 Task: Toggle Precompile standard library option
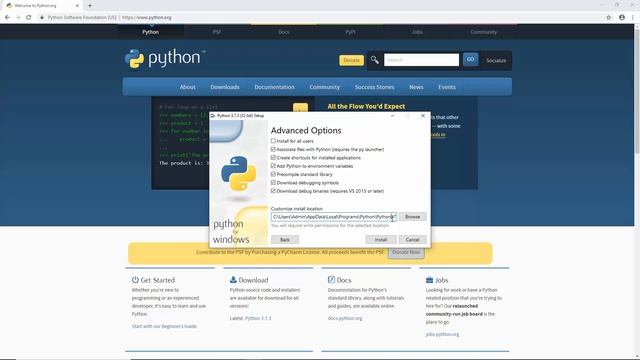273,174
